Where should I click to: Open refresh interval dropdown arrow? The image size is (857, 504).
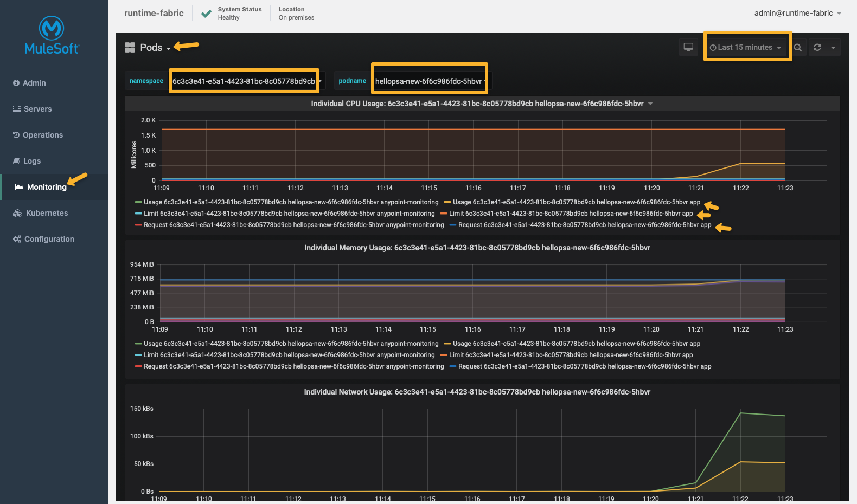[x=833, y=48]
